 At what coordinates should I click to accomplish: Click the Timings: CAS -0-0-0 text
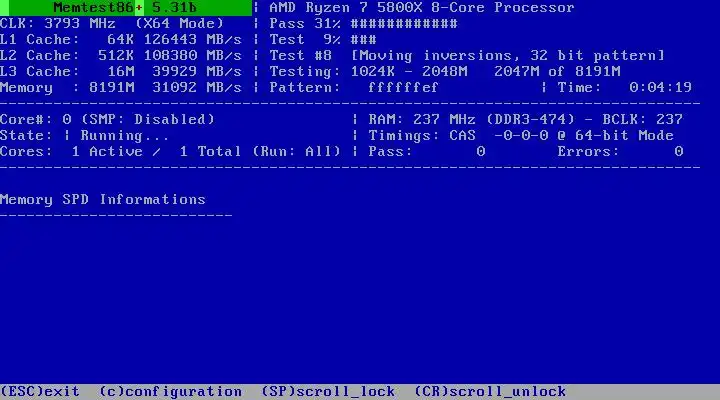(458, 136)
